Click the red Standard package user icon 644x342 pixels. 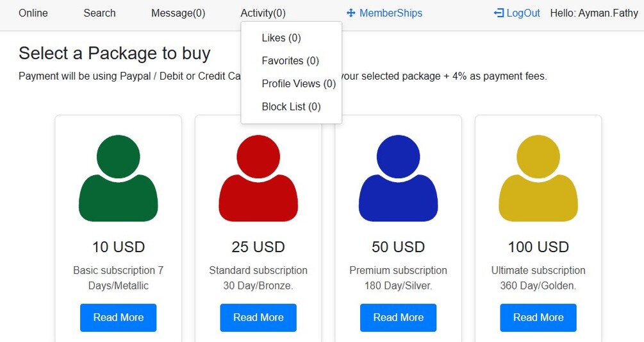tap(258, 178)
